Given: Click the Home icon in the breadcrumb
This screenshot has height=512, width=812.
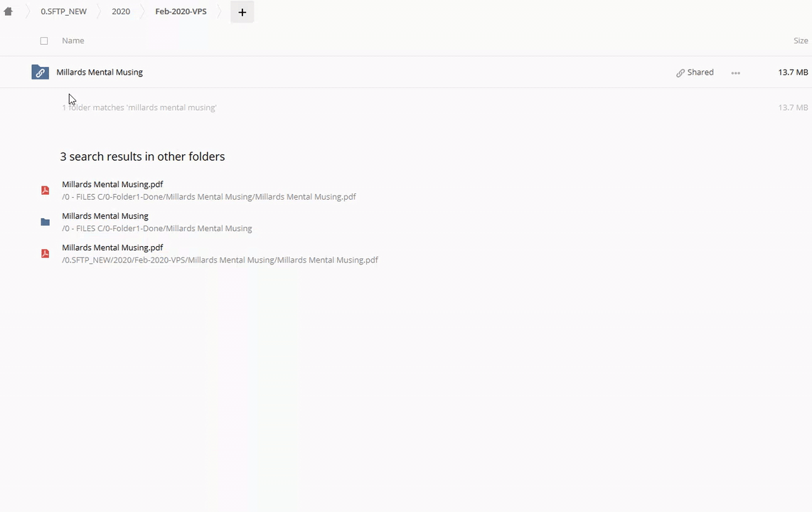Looking at the screenshot, I should [9, 11].
